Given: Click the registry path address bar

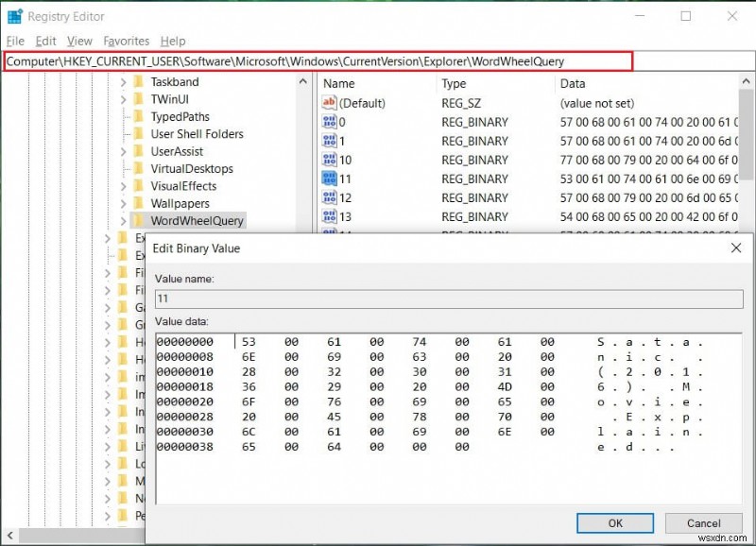Looking at the screenshot, I should click(x=283, y=60).
